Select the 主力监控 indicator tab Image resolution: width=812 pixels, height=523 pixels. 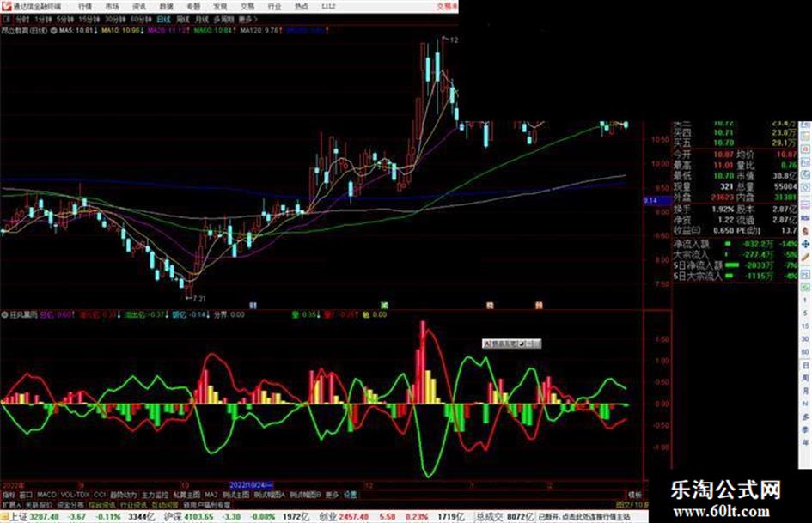click(155, 495)
